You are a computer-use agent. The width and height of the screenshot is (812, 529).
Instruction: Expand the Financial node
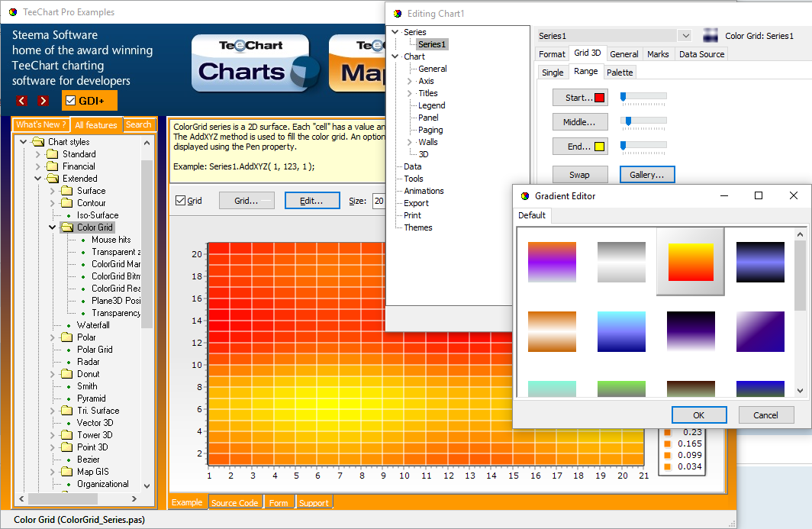37,166
